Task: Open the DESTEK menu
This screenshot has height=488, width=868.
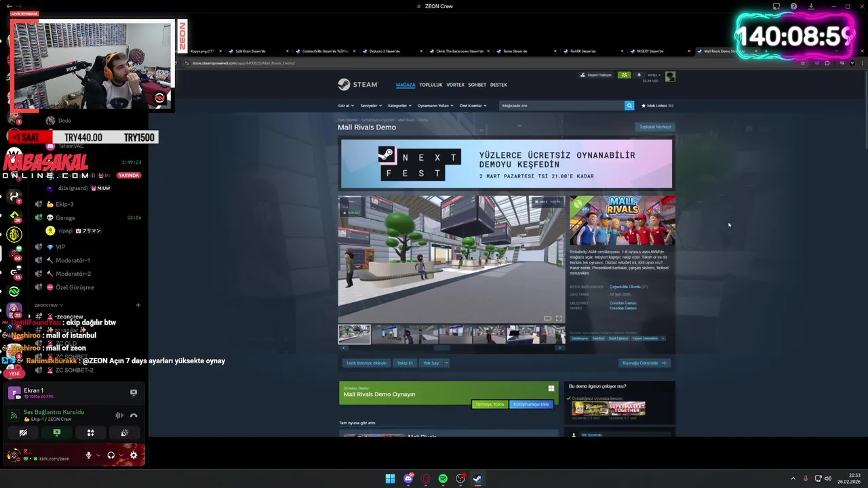Action: click(x=498, y=85)
